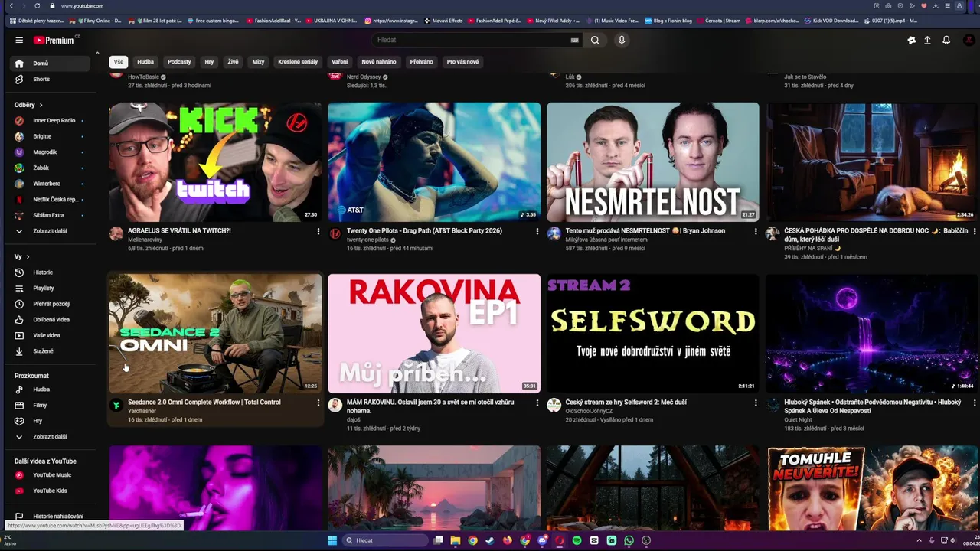This screenshot has width=980, height=551.
Task: Open Brigitte channel subscription
Action: [51, 136]
